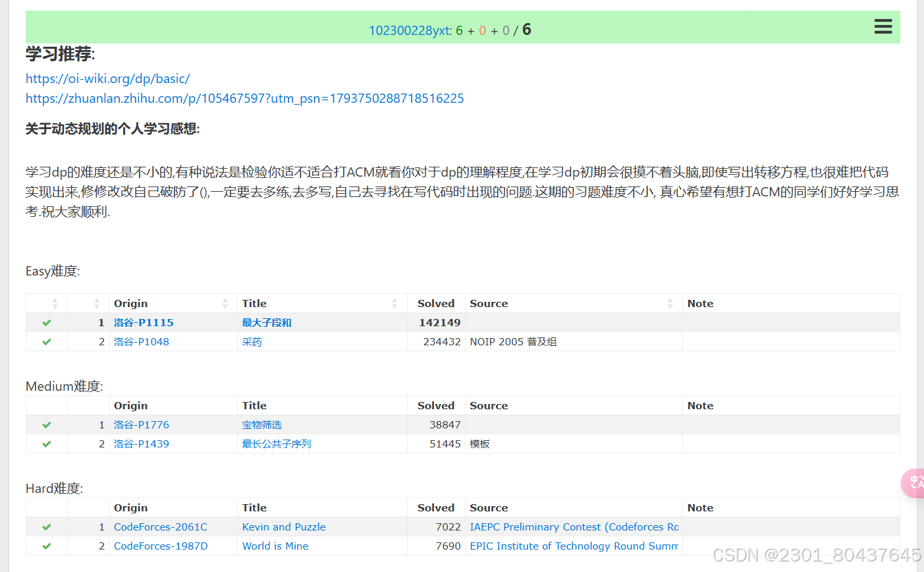Toggle the checkmark on the Kevin and Puzzle row
The height and width of the screenshot is (572, 924).
coord(45,527)
